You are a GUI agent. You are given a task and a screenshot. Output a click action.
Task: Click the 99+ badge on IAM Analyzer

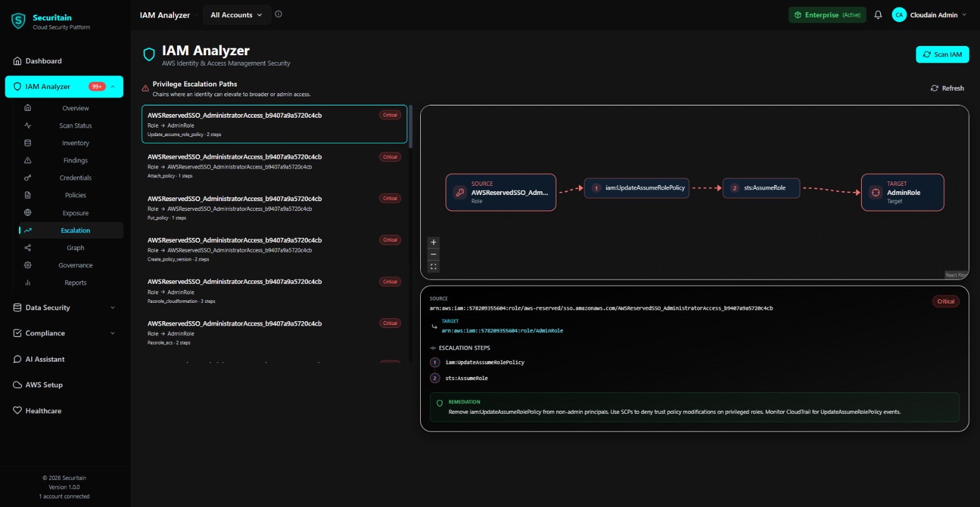[x=97, y=86]
